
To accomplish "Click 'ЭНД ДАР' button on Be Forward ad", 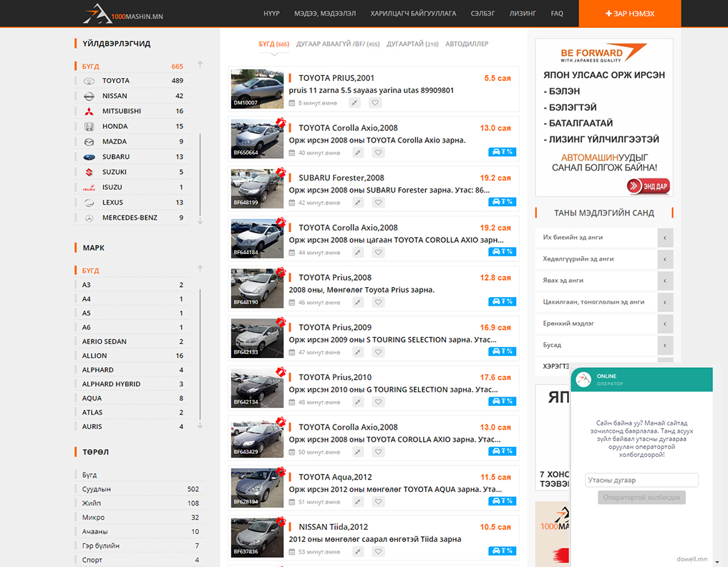I will pyautogui.click(x=648, y=186).
